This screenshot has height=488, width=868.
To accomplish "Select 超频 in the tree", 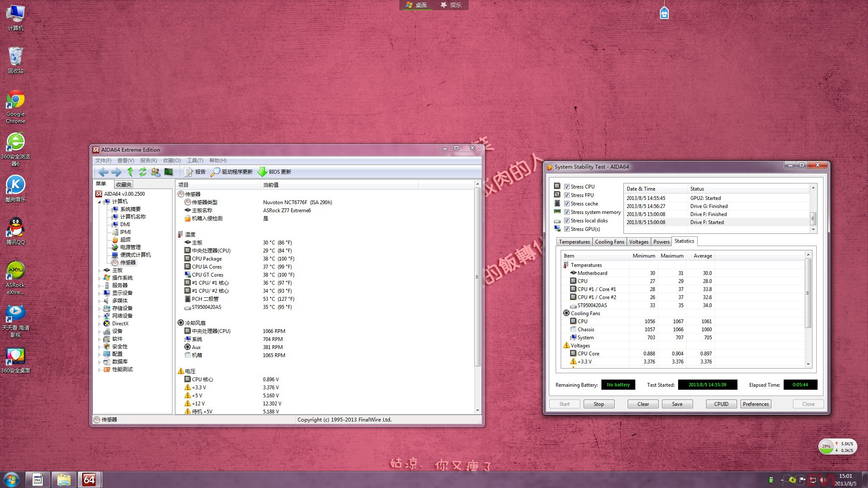I will (121, 240).
